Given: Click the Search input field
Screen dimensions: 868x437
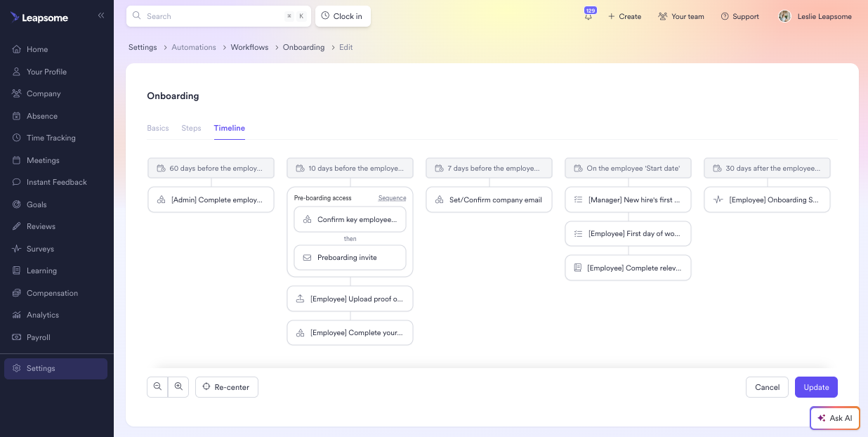Looking at the screenshot, I should pos(211,16).
